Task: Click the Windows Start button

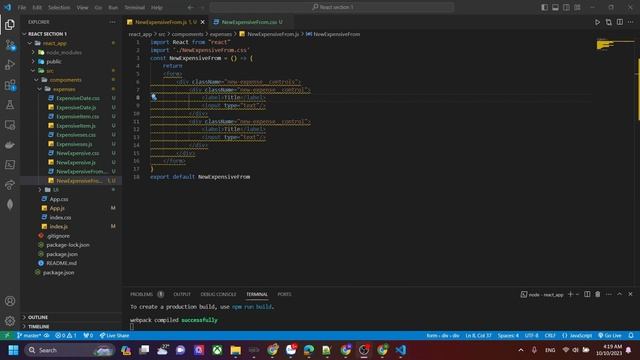Action: point(13,350)
